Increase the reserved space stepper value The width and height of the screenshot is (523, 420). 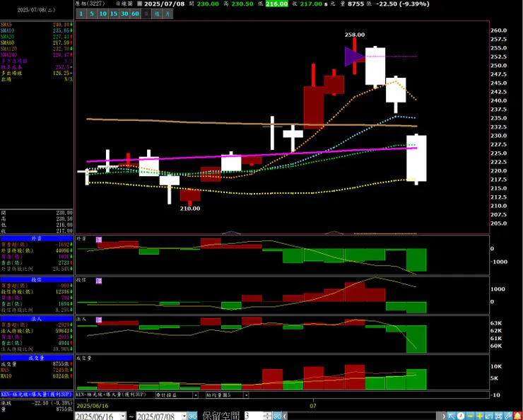click(267, 414)
